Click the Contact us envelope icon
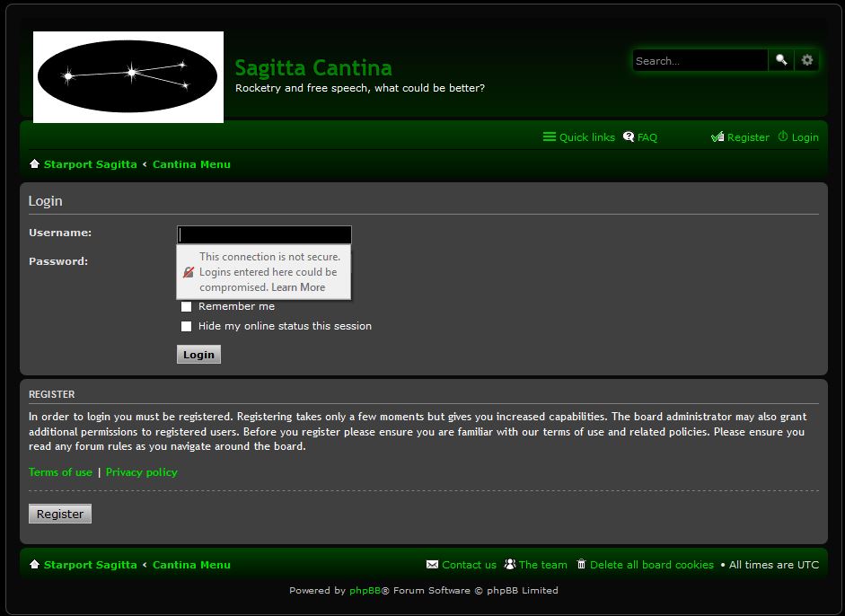 (x=432, y=565)
